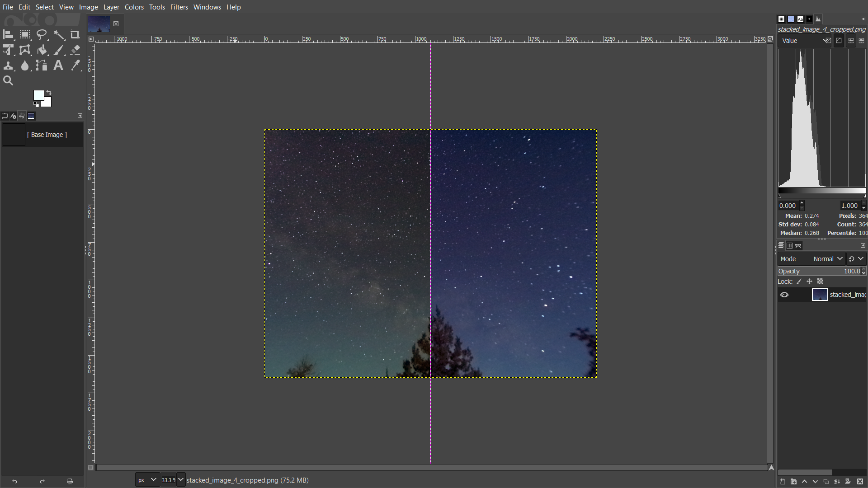Select the Rectangle Select tool
Viewport: 868px width, 488px height.
(x=25, y=35)
